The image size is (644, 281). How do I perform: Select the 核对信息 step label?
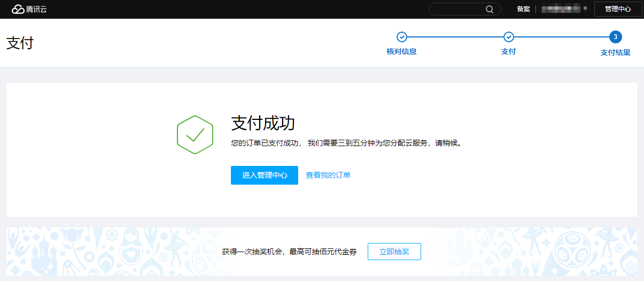401,52
